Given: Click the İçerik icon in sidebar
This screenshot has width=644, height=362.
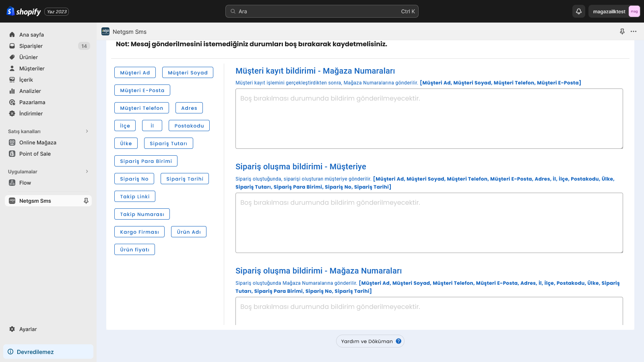Looking at the screenshot, I should pos(12,80).
